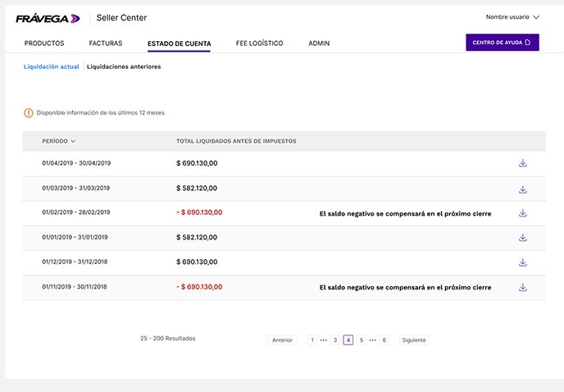The height and width of the screenshot is (392, 564).
Task: Click the TOTAL LIQUIDADOS ANTES DE IMPUESTOS header
Action: click(x=236, y=141)
